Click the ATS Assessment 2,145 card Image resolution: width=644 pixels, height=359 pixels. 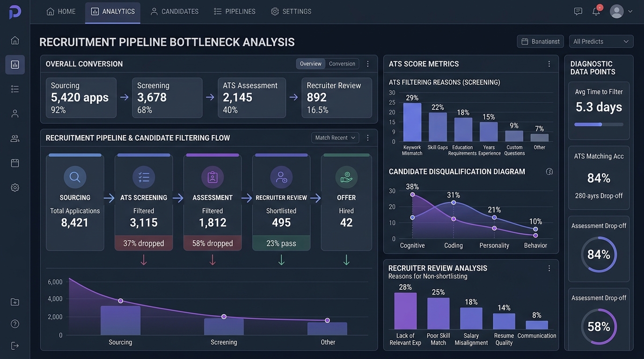click(252, 98)
